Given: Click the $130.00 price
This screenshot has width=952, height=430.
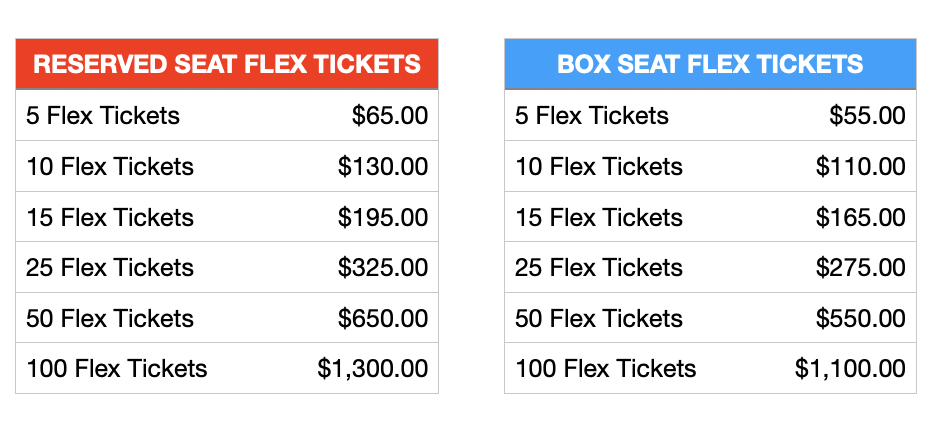Looking at the screenshot, I should tap(383, 166).
